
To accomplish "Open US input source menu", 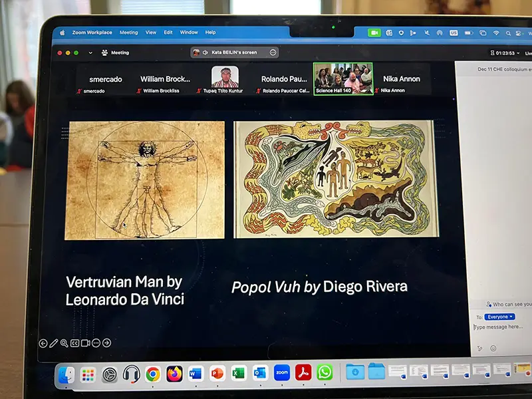I will [x=454, y=33].
